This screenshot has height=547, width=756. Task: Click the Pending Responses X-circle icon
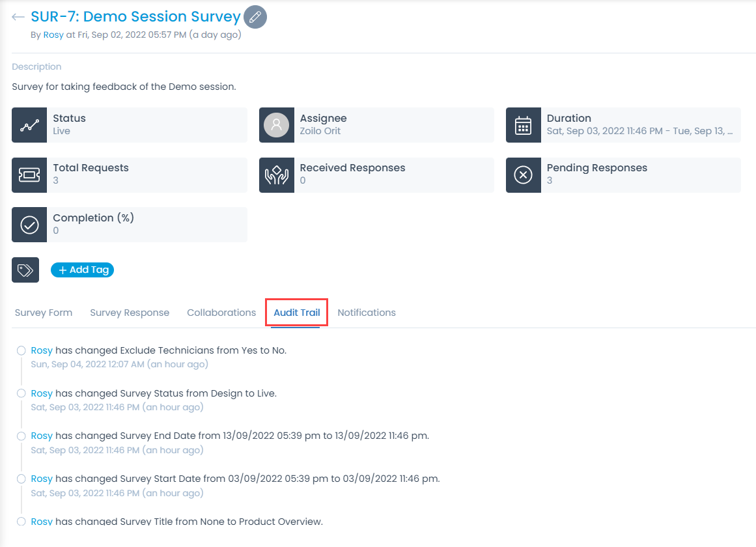click(523, 175)
